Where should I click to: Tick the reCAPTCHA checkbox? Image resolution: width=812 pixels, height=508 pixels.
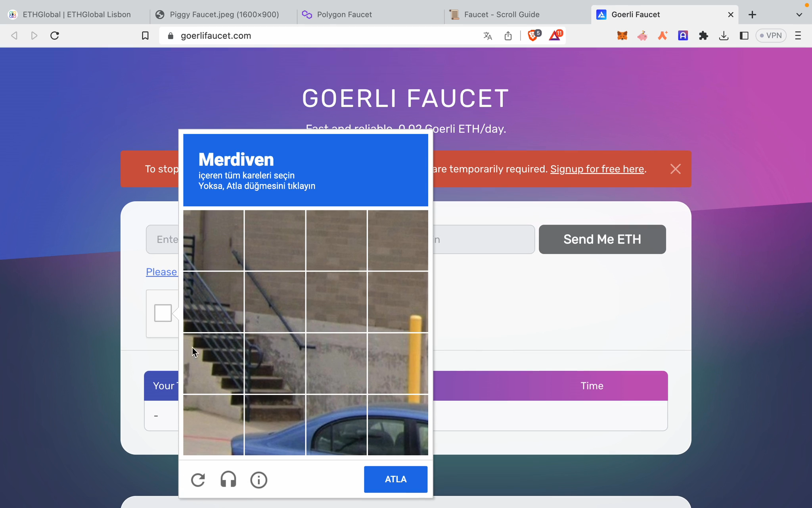[163, 313]
